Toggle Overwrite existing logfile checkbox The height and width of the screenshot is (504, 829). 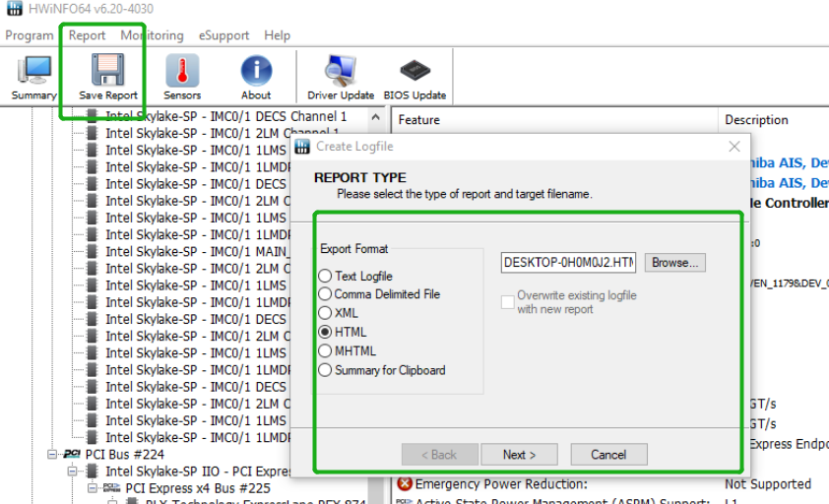tap(508, 302)
